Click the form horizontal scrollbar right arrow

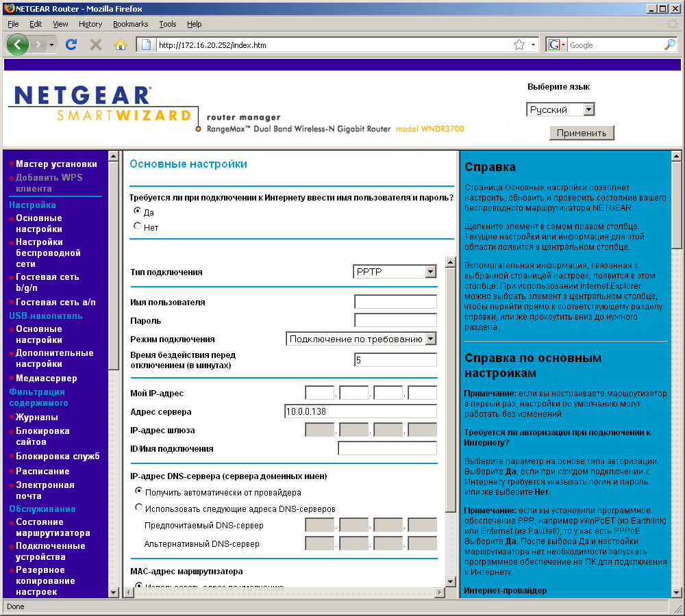(x=440, y=593)
